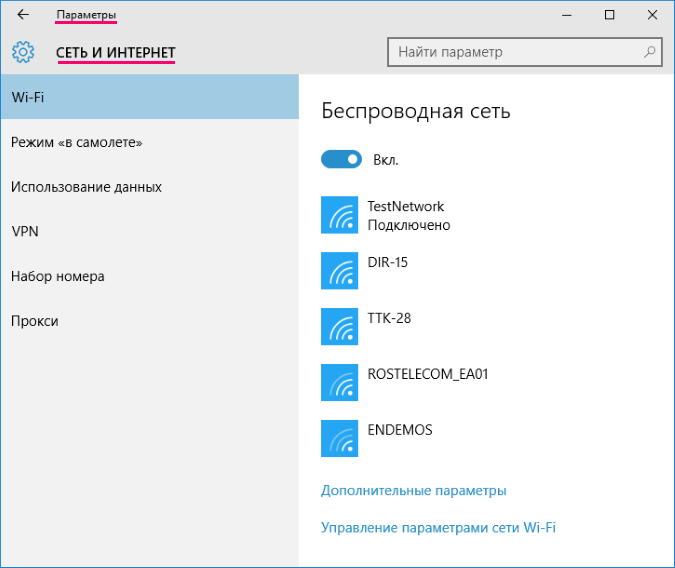
Task: Go to the Прокси section
Action: [x=35, y=321]
